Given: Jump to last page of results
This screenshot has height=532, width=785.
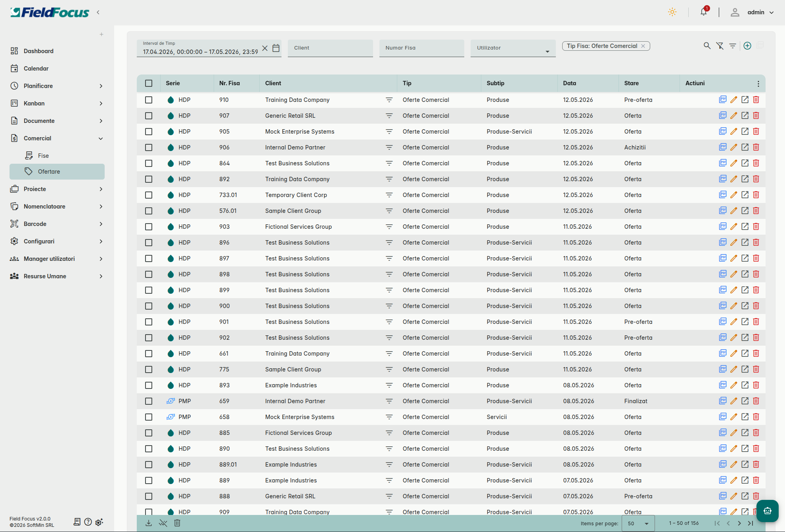Looking at the screenshot, I should coord(751,523).
